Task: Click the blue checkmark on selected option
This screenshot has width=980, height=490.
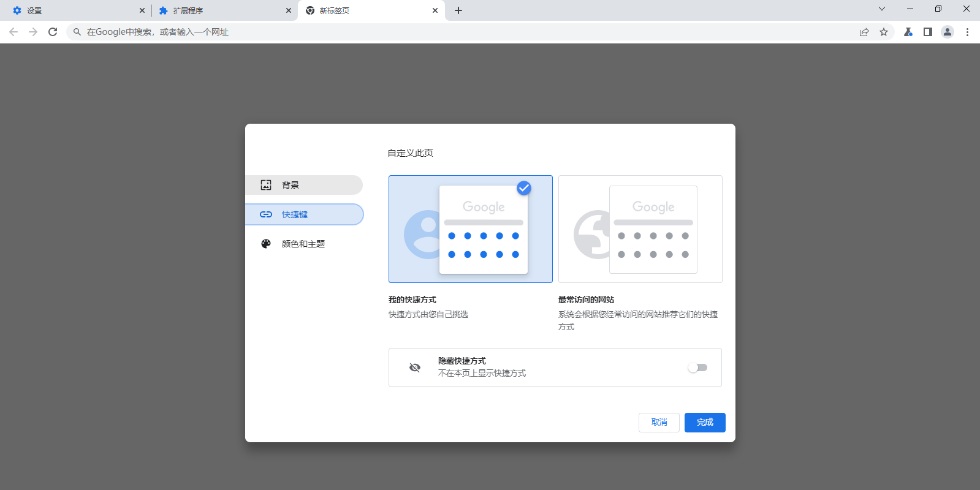Action: click(524, 188)
